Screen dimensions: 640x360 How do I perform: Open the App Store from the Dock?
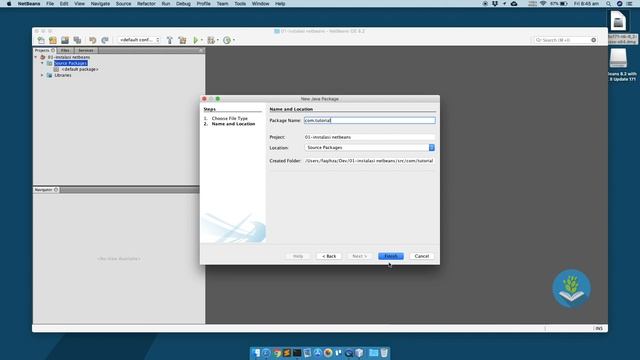point(318,353)
